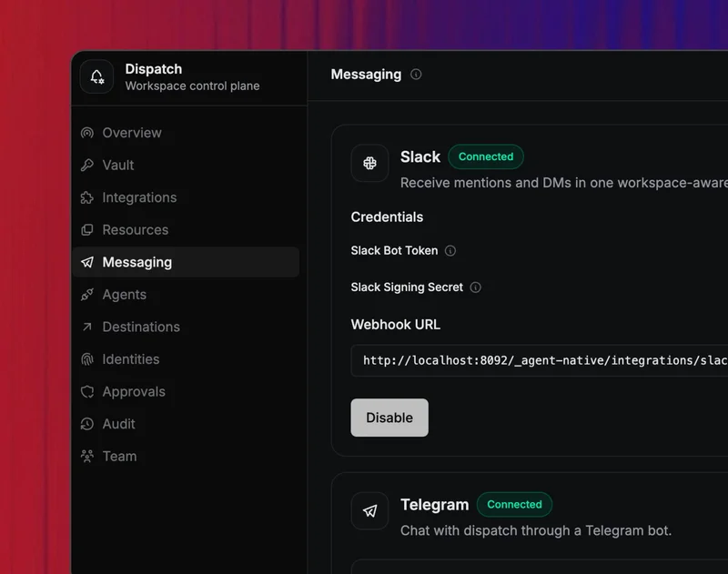Click the Dispatch bell logo icon
The height and width of the screenshot is (574, 728).
(x=96, y=77)
